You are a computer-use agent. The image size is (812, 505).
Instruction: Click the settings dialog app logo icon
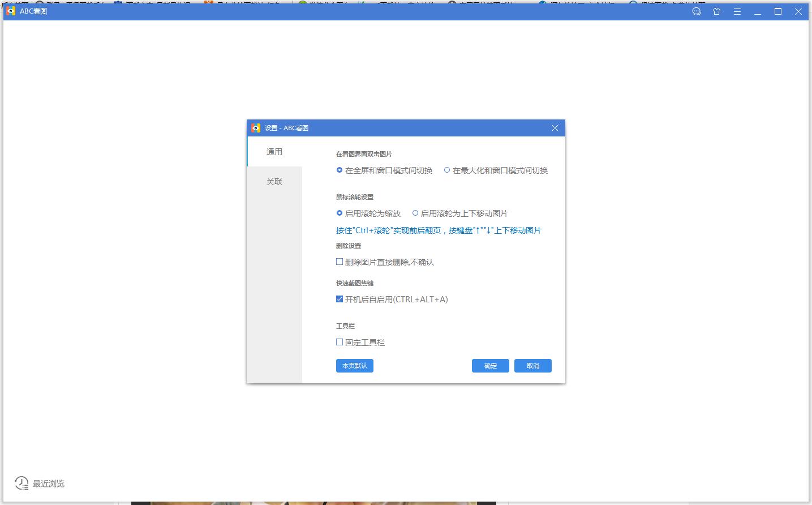(256, 128)
